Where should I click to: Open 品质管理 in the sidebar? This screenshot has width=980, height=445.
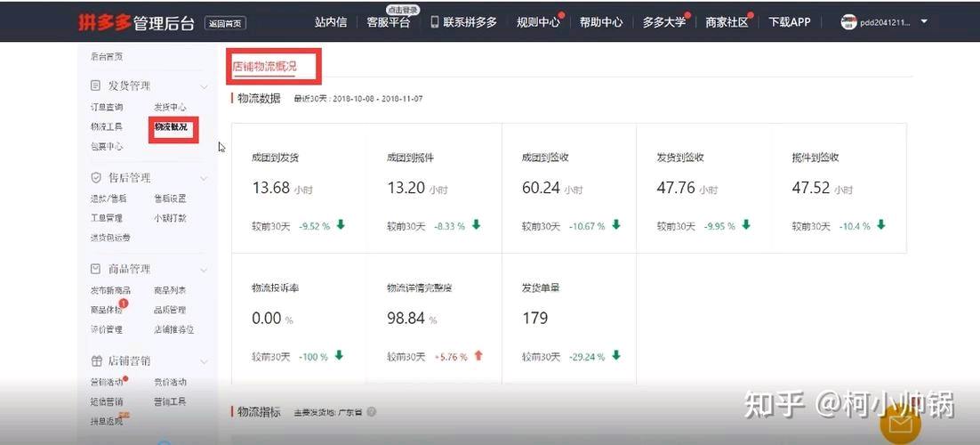tap(170, 310)
